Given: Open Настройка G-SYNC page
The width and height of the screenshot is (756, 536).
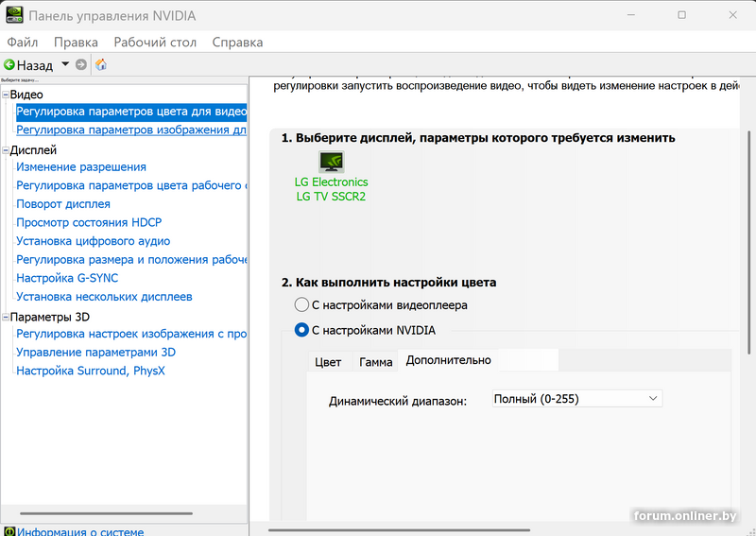Looking at the screenshot, I should pyautogui.click(x=67, y=278).
